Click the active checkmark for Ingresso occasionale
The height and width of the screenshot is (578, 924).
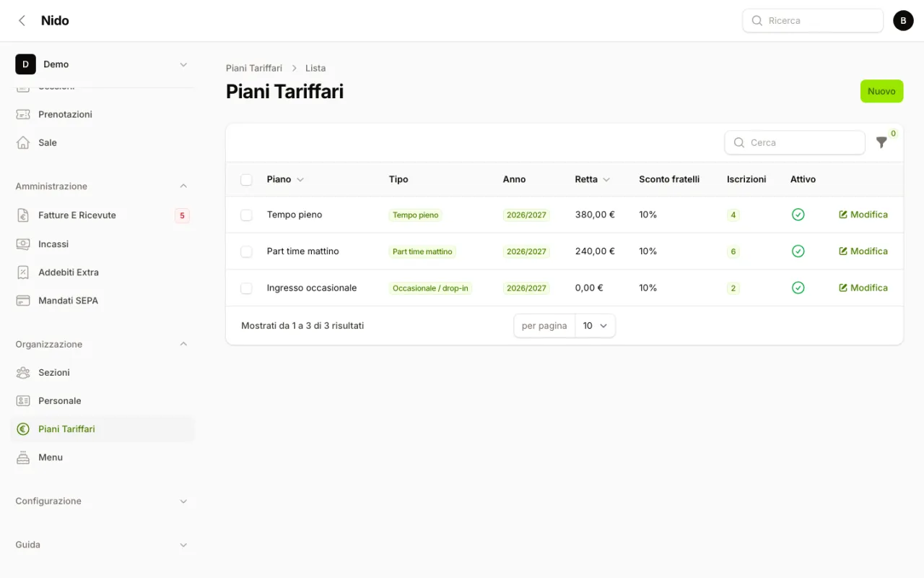pos(798,288)
